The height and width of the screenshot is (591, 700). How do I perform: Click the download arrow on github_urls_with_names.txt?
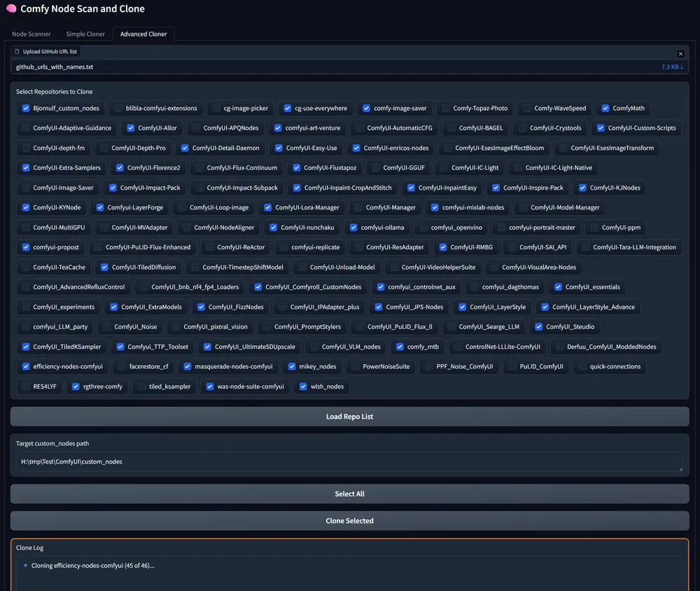click(680, 67)
